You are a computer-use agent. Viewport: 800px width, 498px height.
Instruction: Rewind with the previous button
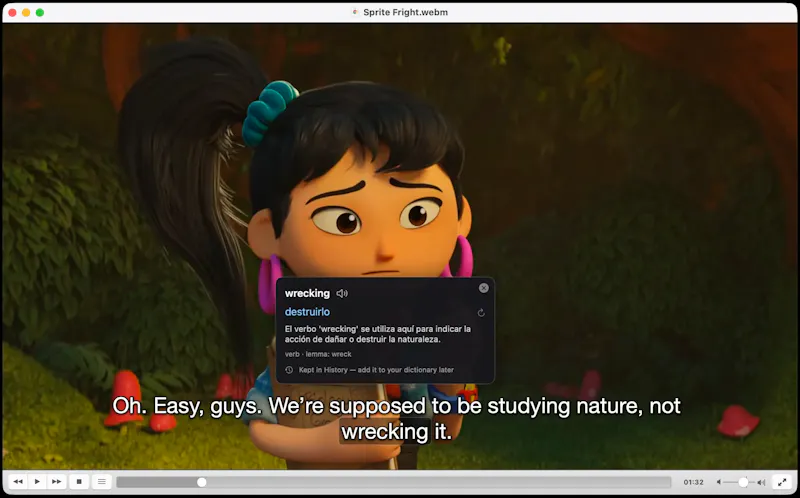18,482
